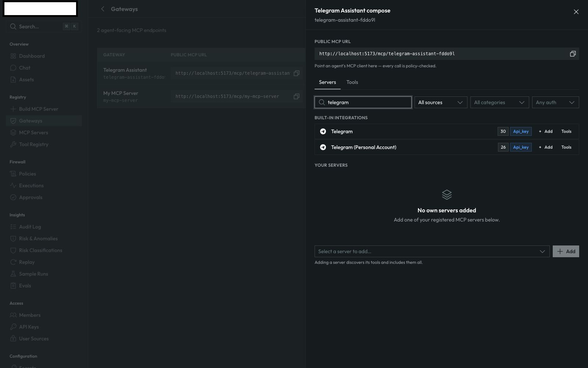Select Gateways in the sidebar

pos(44,121)
